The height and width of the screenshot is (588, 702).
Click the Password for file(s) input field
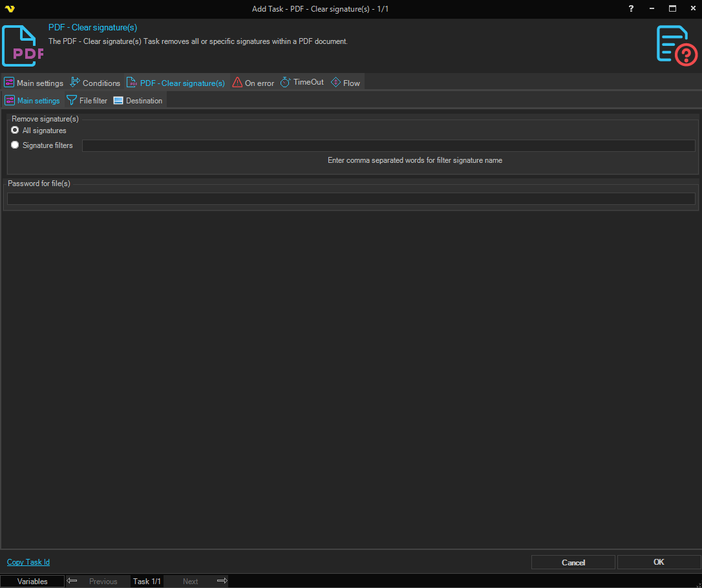pyautogui.click(x=350, y=199)
